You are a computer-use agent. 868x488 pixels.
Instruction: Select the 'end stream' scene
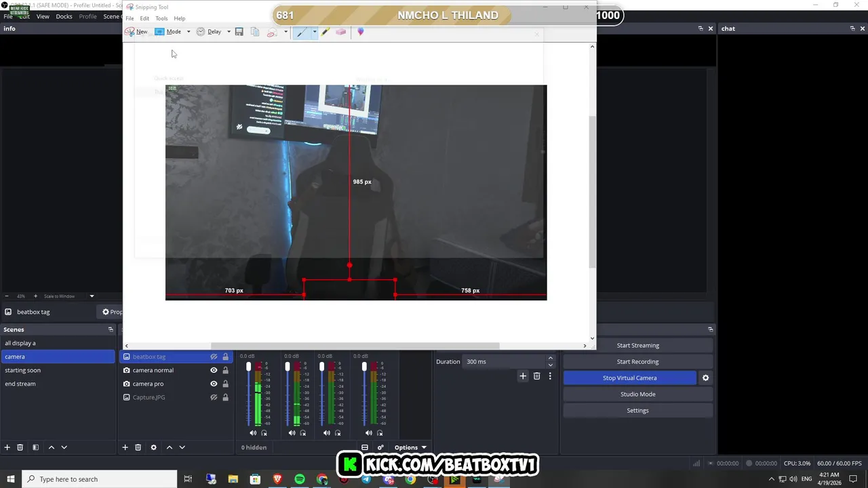tap(58, 384)
